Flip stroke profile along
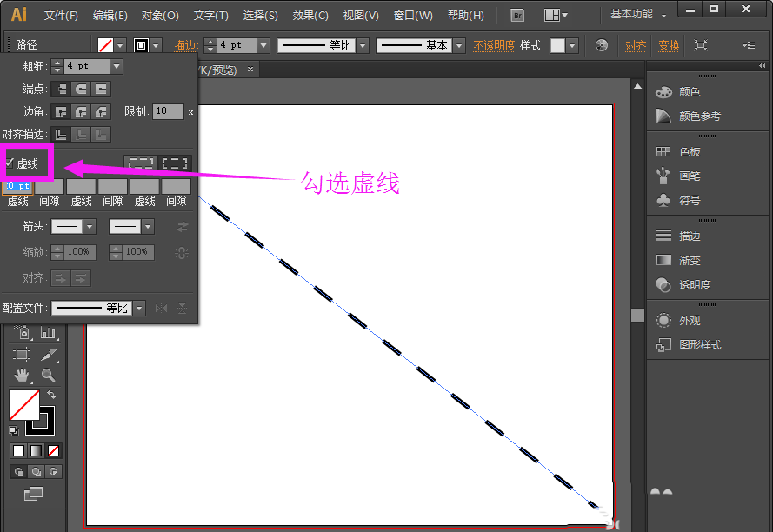 pos(161,308)
